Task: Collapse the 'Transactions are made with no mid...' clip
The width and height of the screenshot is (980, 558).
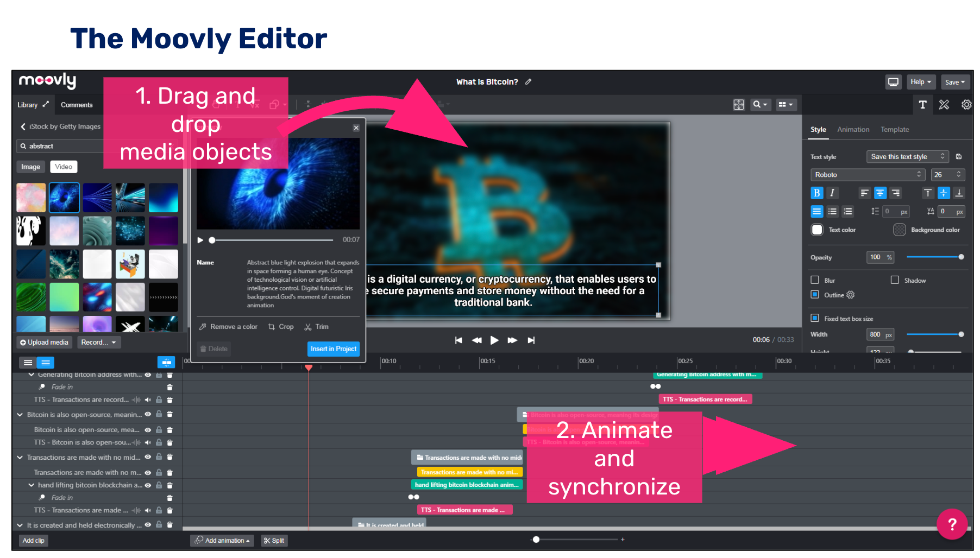Action: tap(20, 458)
